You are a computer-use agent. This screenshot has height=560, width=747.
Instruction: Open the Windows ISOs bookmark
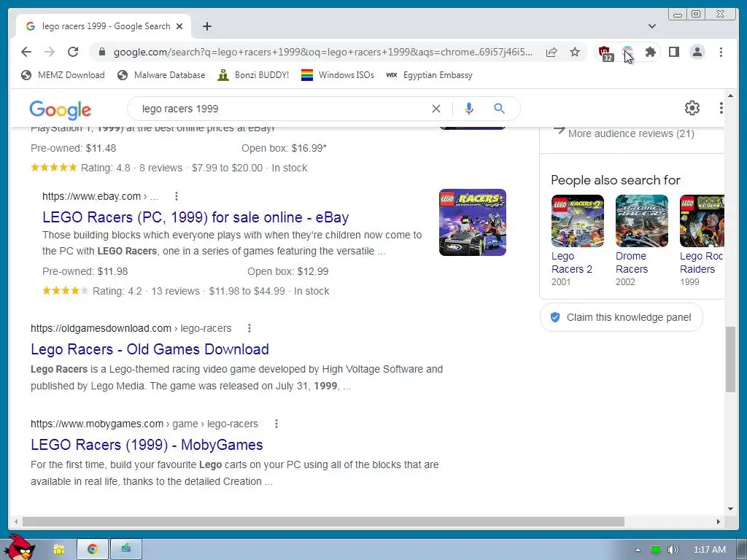pos(337,75)
